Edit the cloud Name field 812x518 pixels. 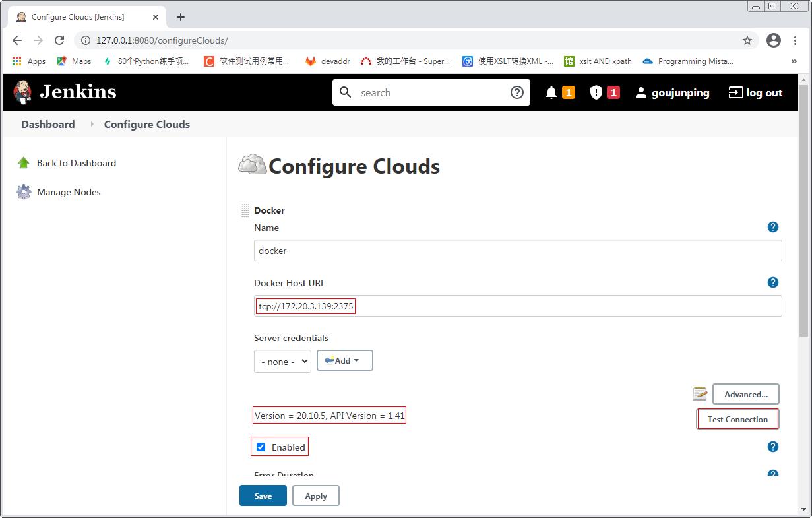pyautogui.click(x=518, y=251)
